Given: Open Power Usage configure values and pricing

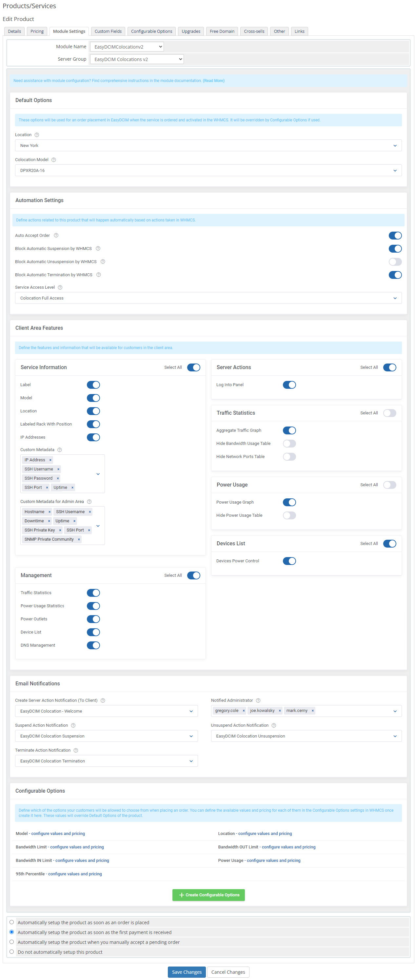Looking at the screenshot, I should pyautogui.click(x=273, y=860).
